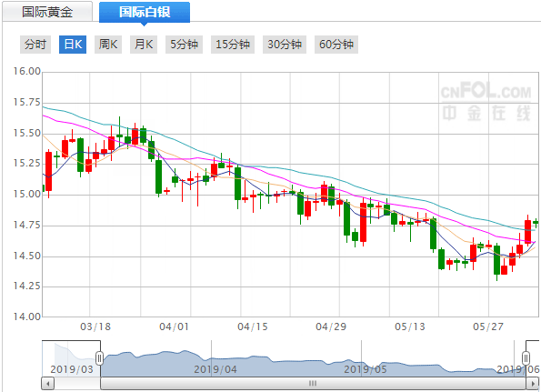Click the 2019/05 label in navigator

[366, 369]
